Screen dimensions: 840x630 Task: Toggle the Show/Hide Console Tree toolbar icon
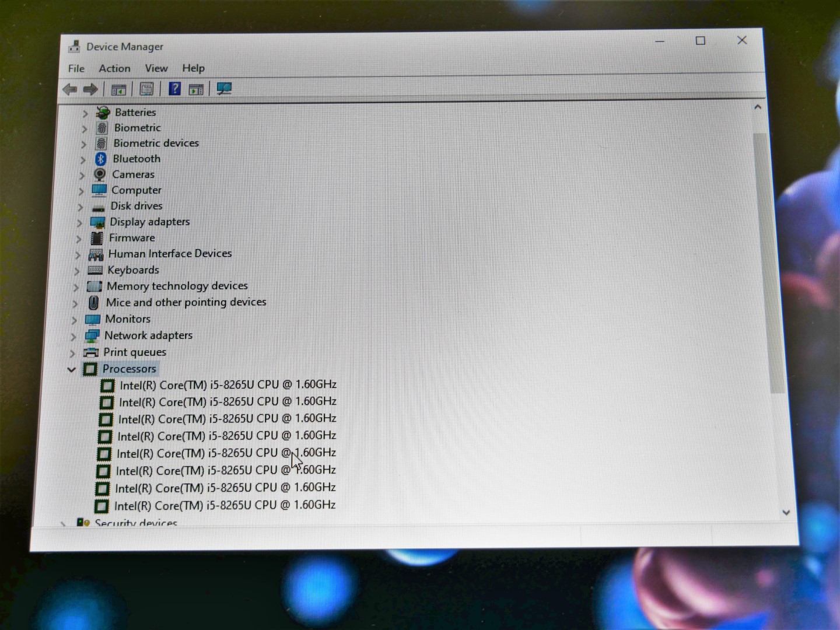click(118, 89)
